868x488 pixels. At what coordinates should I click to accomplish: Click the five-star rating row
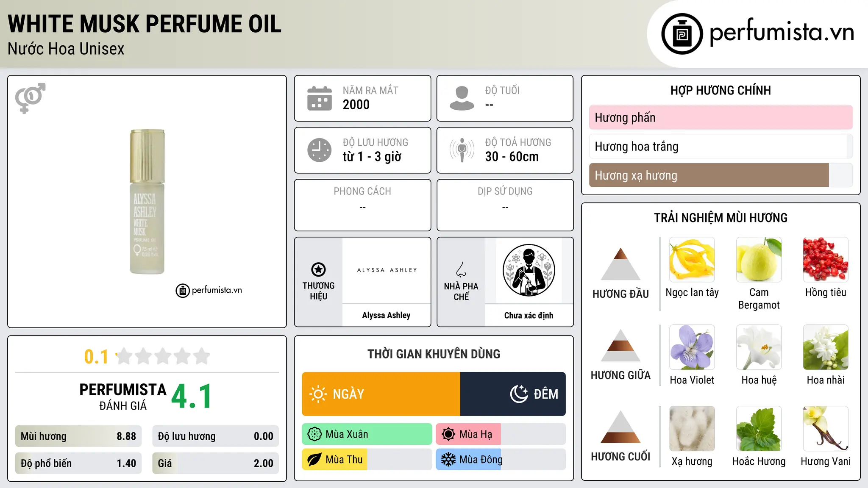(x=163, y=356)
